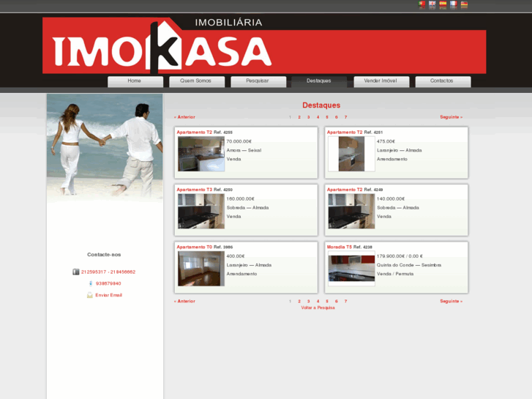This screenshot has width=532, height=399.
Task: Go to page 4 in bottom pagination
Action: point(318,301)
